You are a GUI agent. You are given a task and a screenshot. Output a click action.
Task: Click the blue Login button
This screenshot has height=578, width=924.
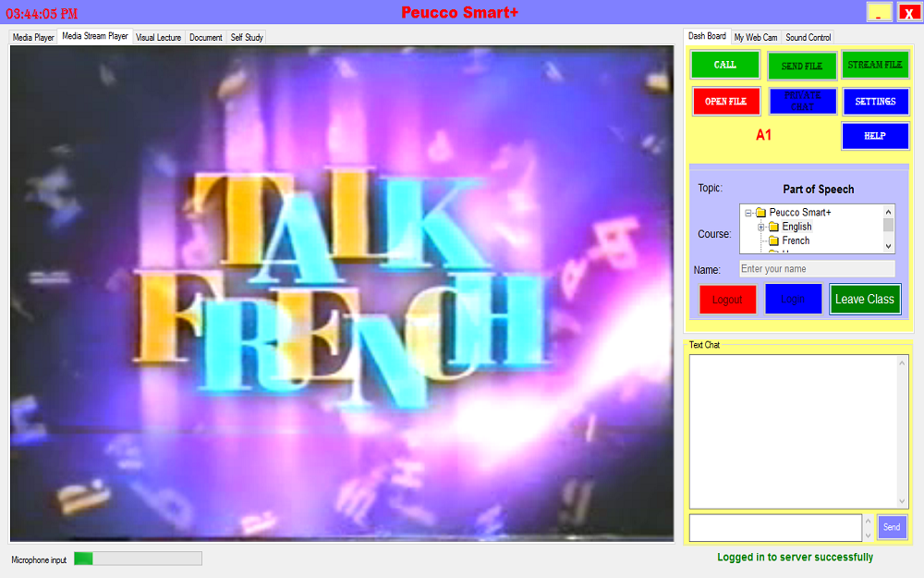click(x=793, y=299)
